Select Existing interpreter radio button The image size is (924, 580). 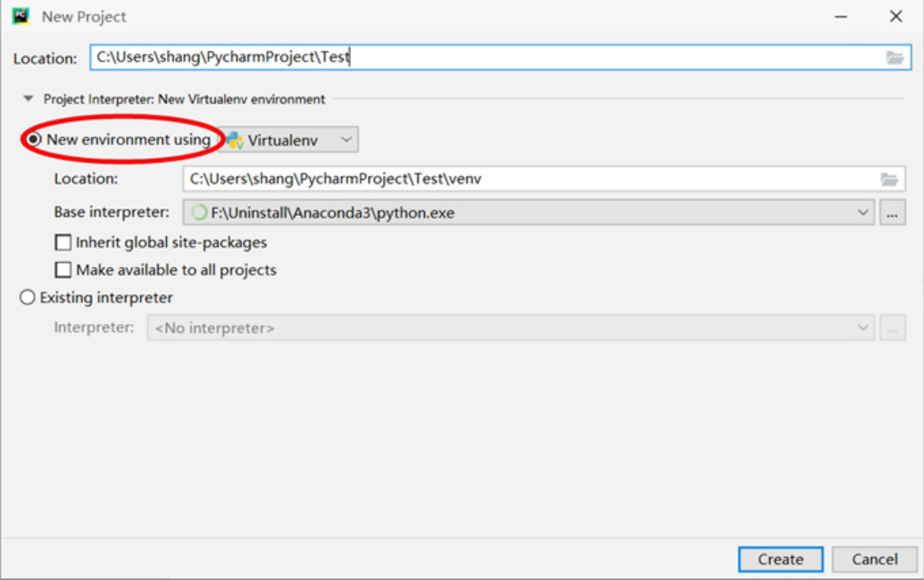[27, 297]
